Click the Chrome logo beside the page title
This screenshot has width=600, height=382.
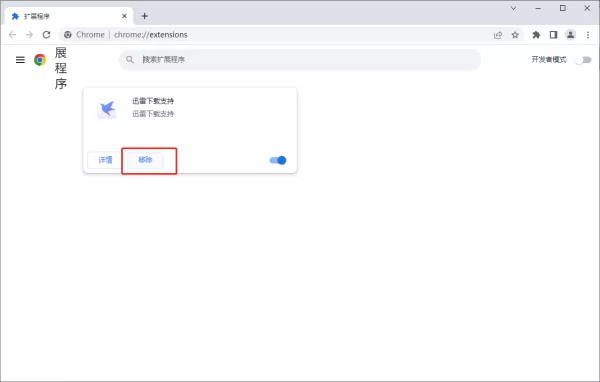point(40,60)
